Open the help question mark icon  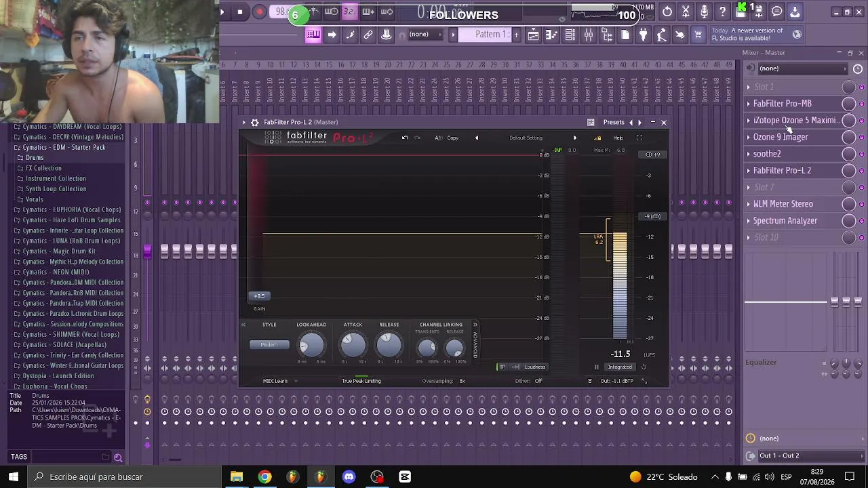(x=722, y=12)
